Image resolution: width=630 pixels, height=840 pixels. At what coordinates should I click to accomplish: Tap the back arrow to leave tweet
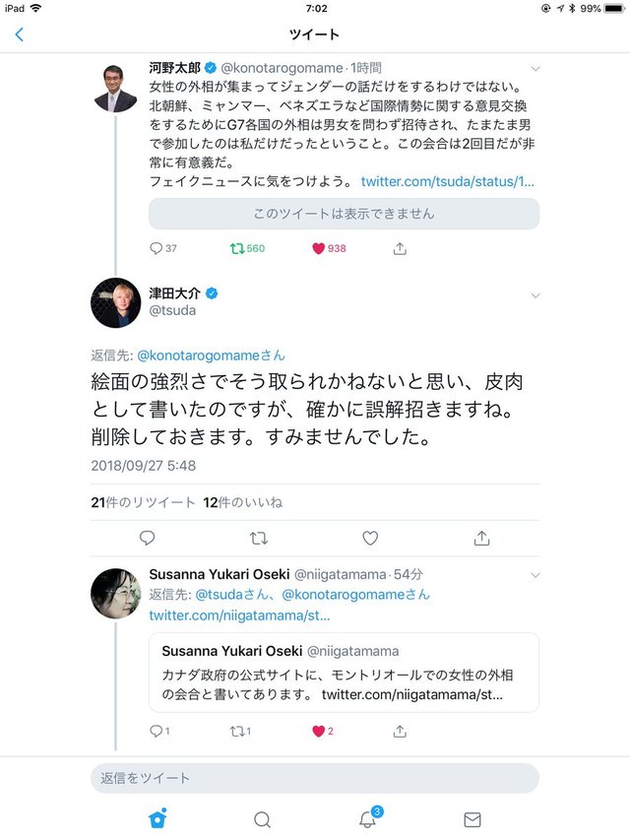[x=20, y=34]
